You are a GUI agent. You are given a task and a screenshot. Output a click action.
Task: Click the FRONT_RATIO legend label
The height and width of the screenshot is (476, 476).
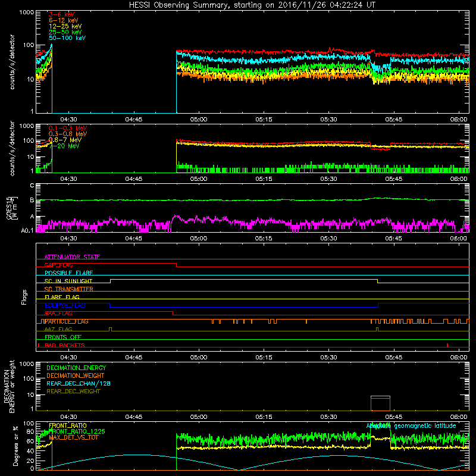click(x=68, y=425)
